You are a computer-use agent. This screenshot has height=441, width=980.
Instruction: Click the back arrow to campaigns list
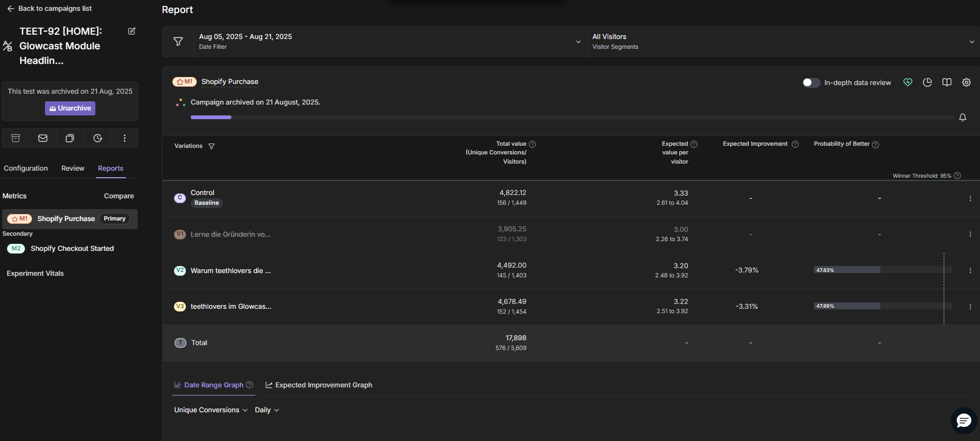pyautogui.click(x=10, y=9)
